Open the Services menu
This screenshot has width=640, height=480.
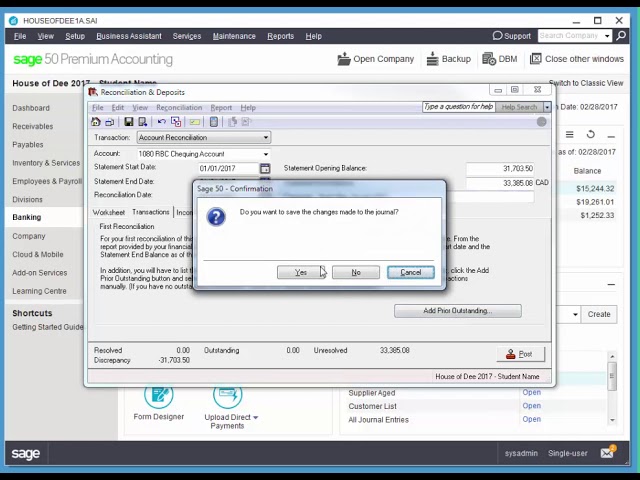pyautogui.click(x=187, y=36)
